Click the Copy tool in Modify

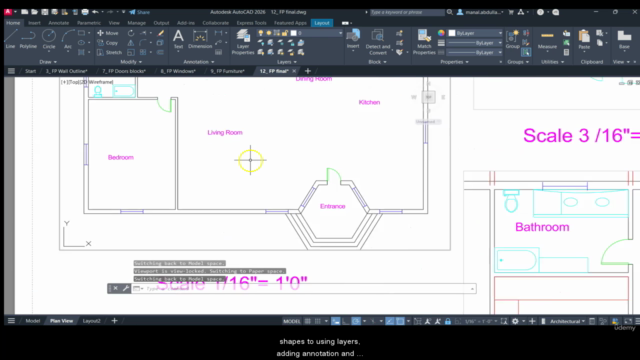point(108,43)
